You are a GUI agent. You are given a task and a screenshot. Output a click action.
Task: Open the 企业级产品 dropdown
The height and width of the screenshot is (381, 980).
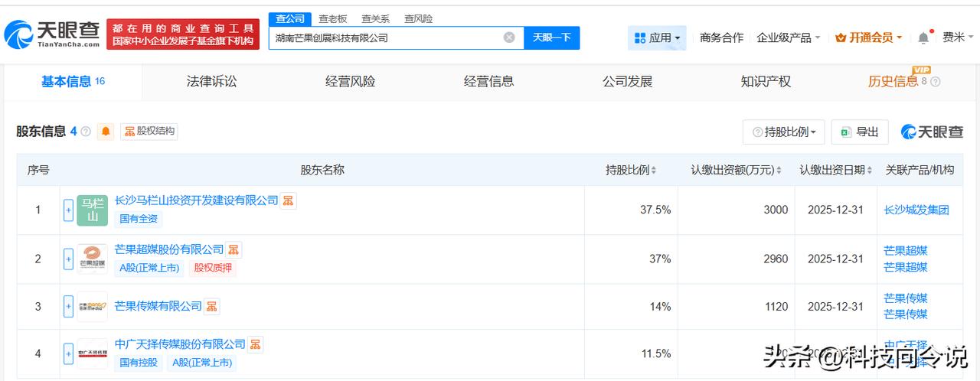(788, 37)
